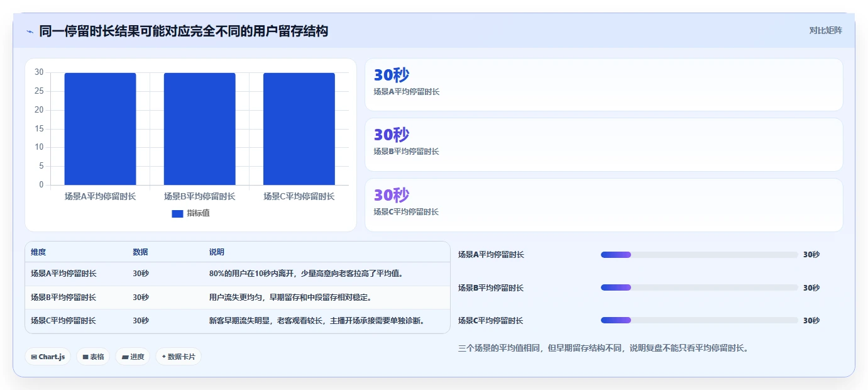
Task: Click the 场景C平均停留时长 caption on the third card
Action: coord(407,212)
